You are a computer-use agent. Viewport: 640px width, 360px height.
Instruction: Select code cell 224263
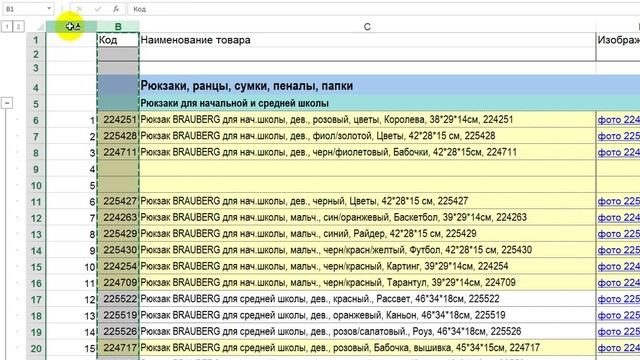coord(118,218)
